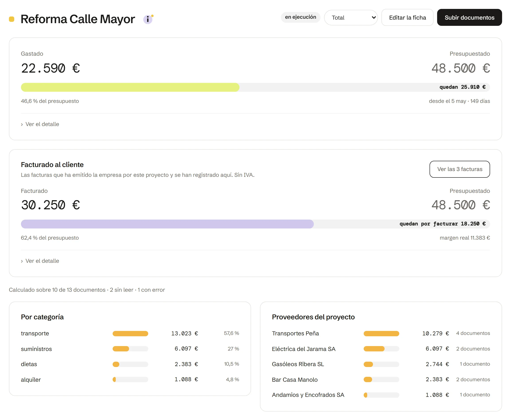Click 4 documentos for Transportes Peña
This screenshot has width=511, height=420.
tap(473, 333)
